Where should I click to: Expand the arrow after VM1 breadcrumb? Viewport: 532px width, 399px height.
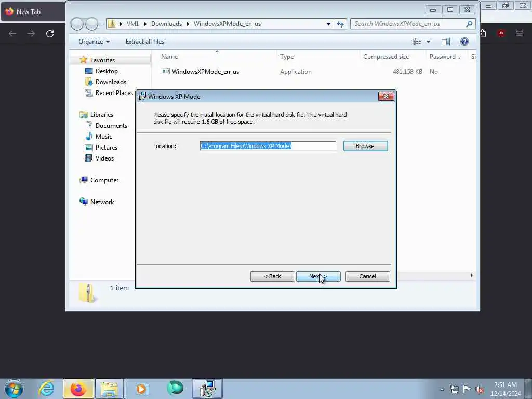point(145,24)
